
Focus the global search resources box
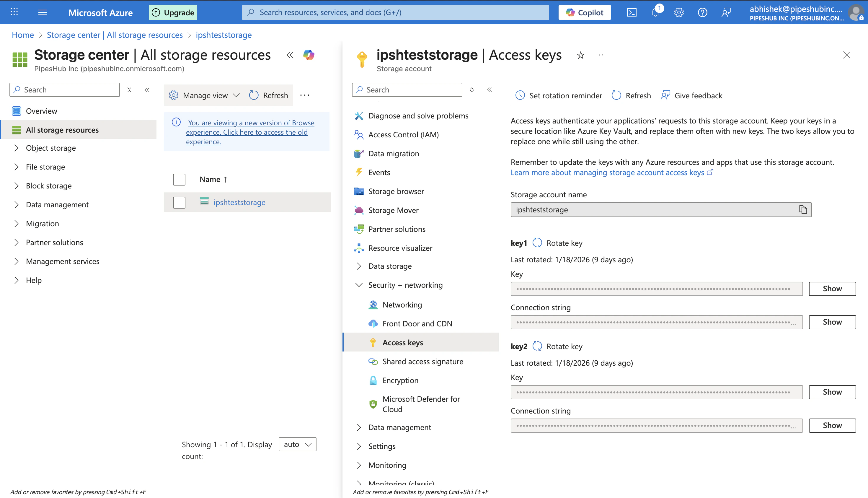click(x=396, y=12)
